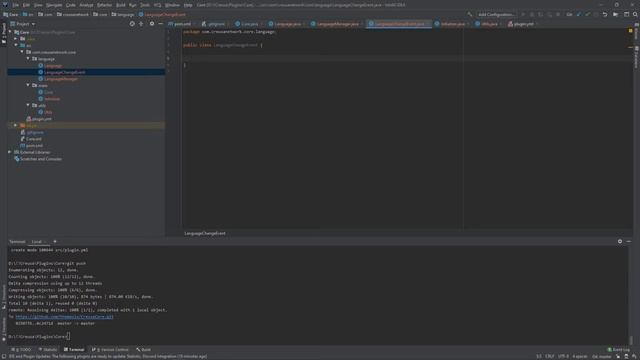Click the Search Everywhere magnifier icon
Image resolution: width=640 pixels, height=360 pixels.
click(x=635, y=14)
